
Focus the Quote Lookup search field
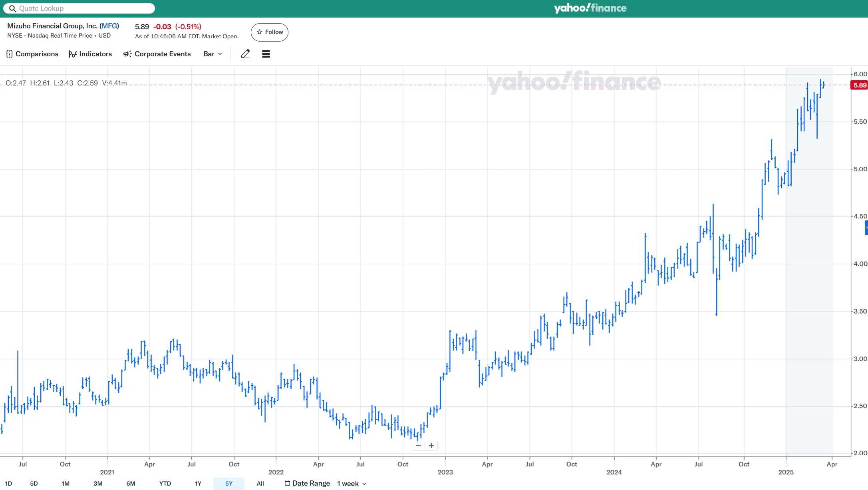click(x=79, y=8)
